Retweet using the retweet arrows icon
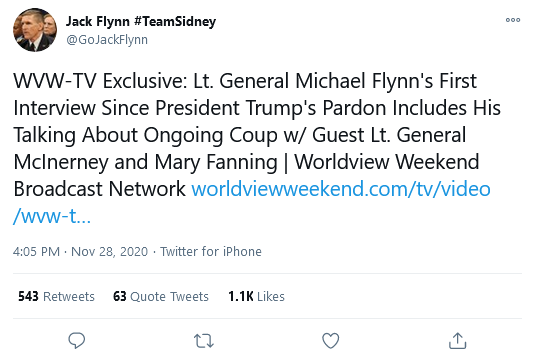Screen dimensions: 535x362 pyautogui.click(x=204, y=341)
